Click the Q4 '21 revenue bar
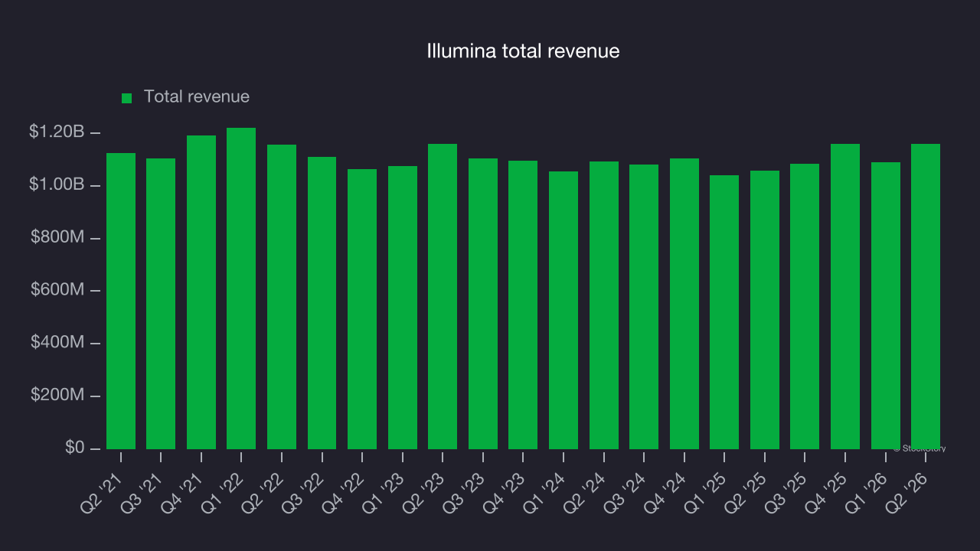 [201, 292]
